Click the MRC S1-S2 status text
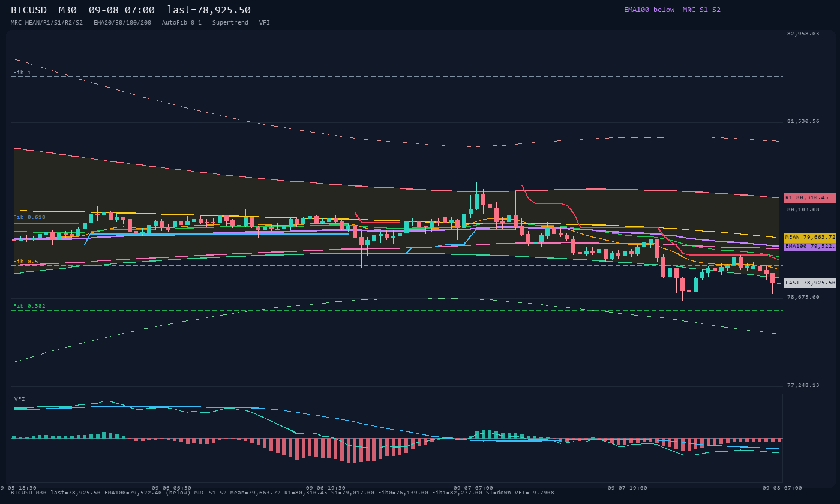The height and width of the screenshot is (504, 840). (x=701, y=10)
